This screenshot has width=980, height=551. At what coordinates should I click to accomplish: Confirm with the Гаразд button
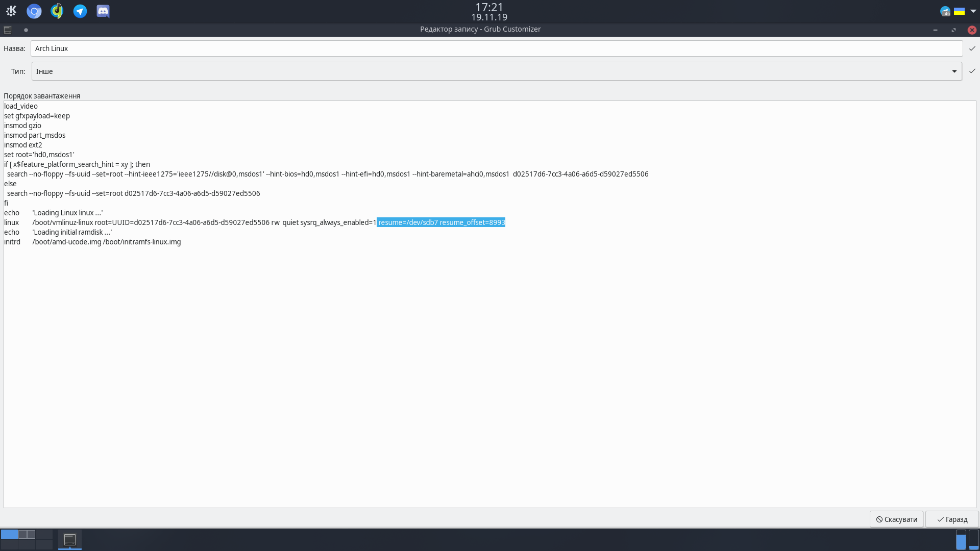[952, 519]
